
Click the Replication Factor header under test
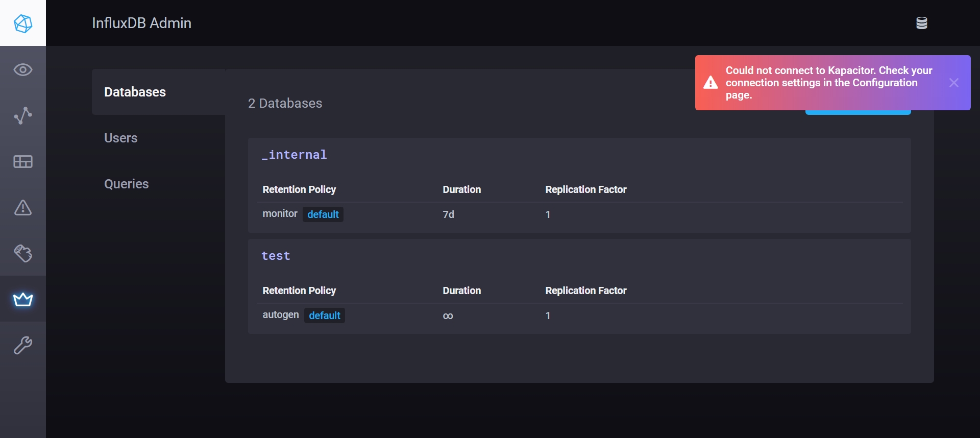pos(585,290)
